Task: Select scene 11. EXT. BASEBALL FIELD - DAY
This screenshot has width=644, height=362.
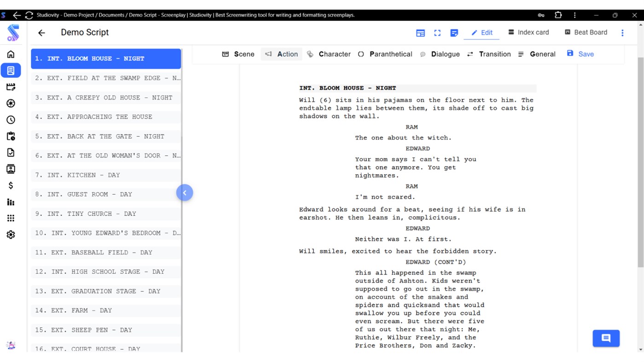Action: tap(106, 253)
